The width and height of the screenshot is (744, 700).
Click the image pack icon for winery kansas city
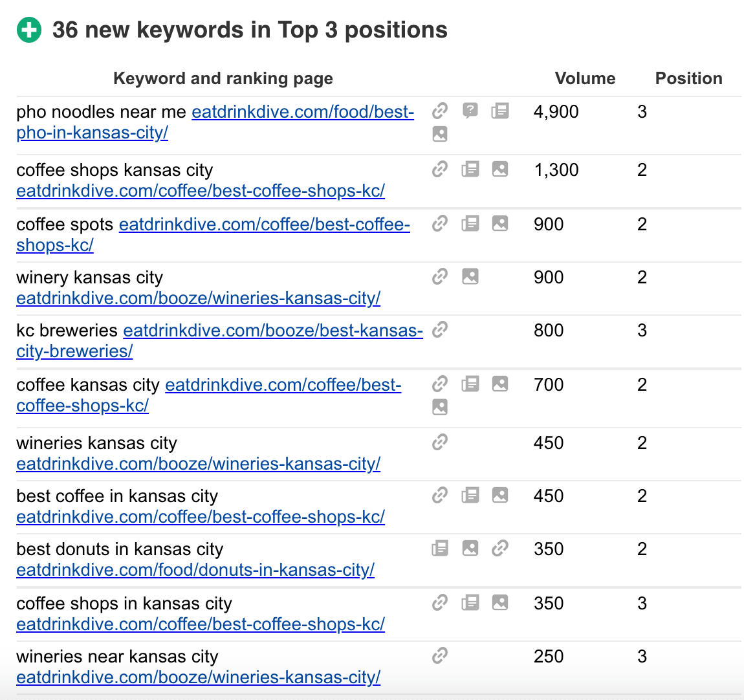470,277
